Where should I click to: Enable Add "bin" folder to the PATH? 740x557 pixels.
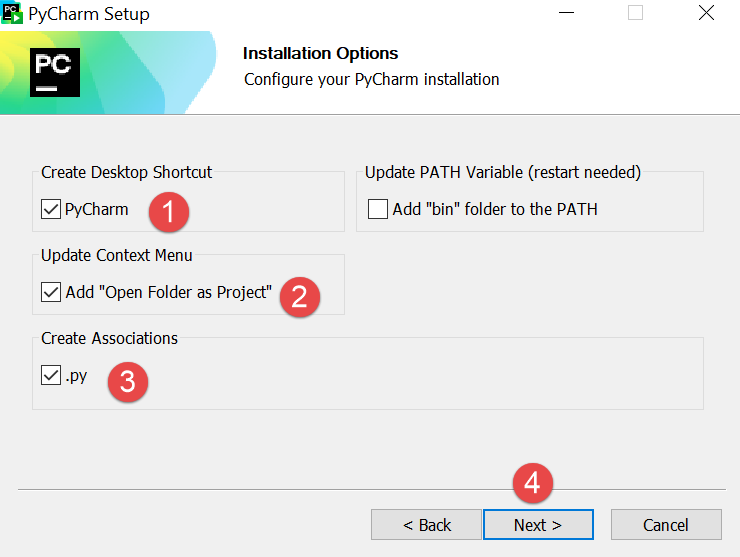377,210
